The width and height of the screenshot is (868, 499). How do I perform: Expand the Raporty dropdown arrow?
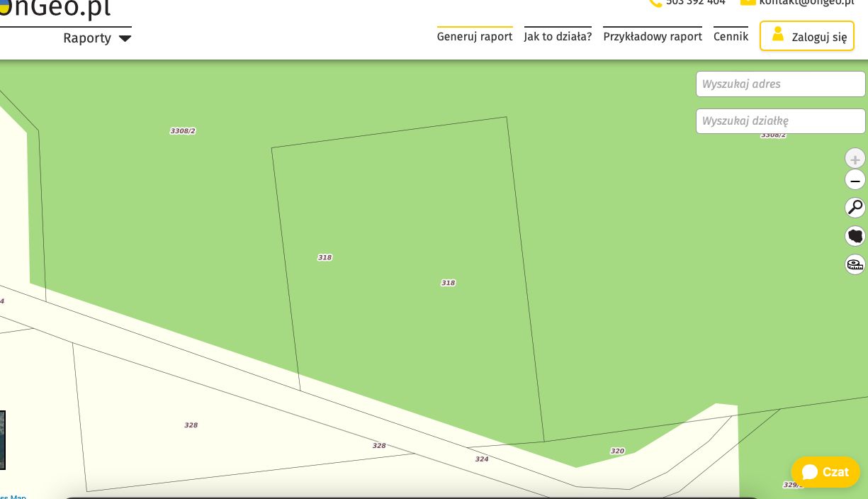coord(125,38)
